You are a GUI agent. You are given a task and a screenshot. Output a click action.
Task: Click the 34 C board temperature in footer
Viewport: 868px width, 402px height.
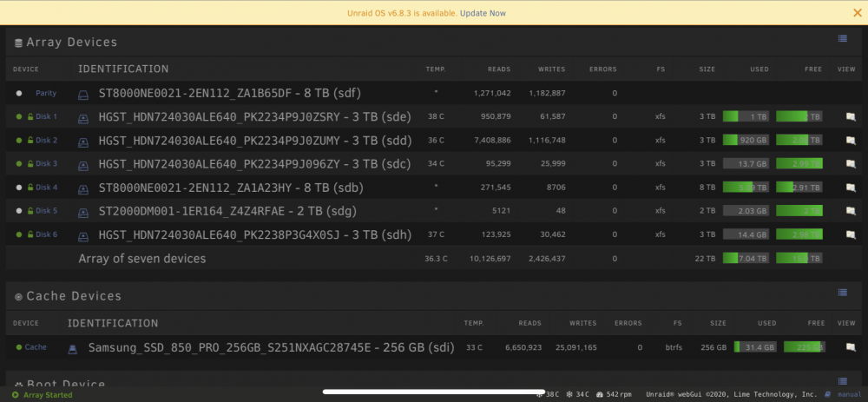pos(578,395)
